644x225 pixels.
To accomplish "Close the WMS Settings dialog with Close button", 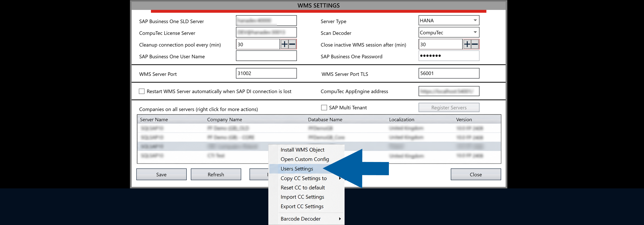I will [476, 174].
